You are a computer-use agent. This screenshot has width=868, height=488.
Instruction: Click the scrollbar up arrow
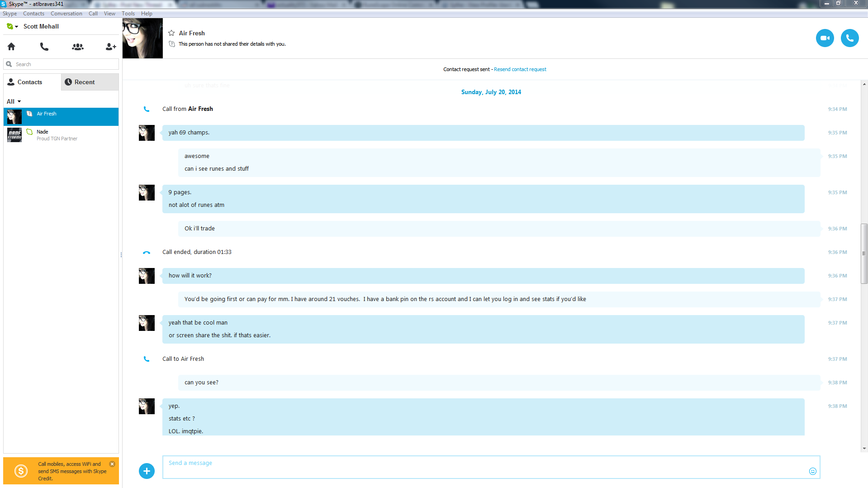864,84
